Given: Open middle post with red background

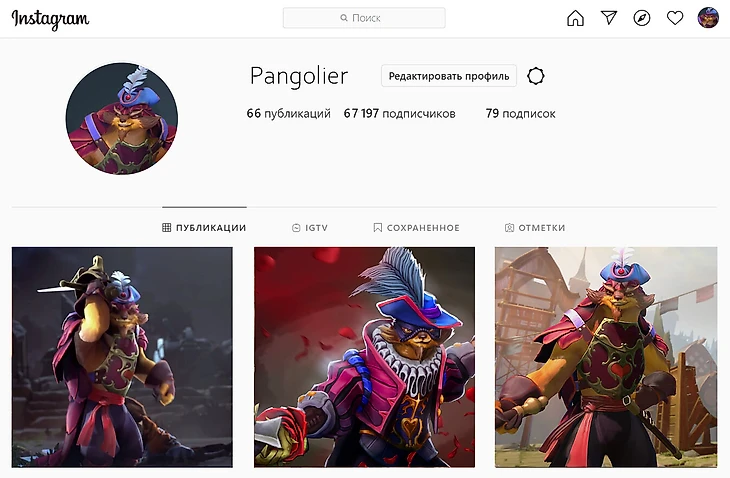Looking at the screenshot, I should 365,357.
